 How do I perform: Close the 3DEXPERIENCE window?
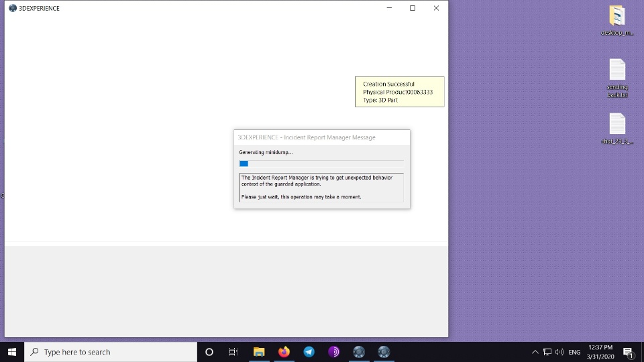click(436, 8)
